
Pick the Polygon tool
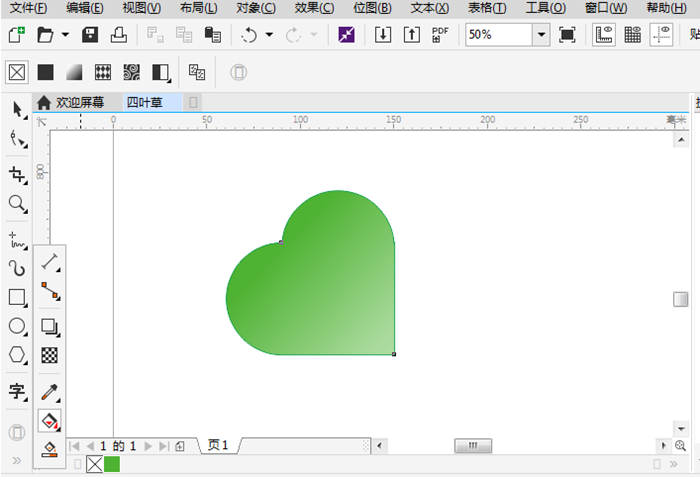point(17,355)
